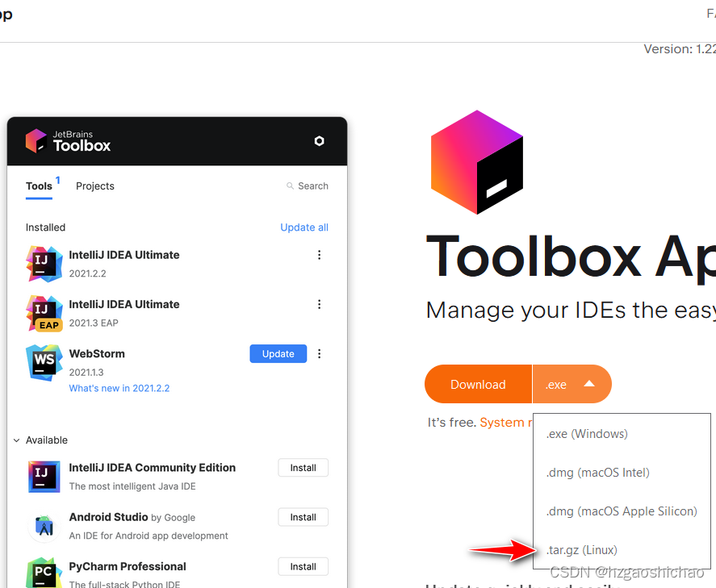
Task: Click the Update all link
Action: click(304, 227)
